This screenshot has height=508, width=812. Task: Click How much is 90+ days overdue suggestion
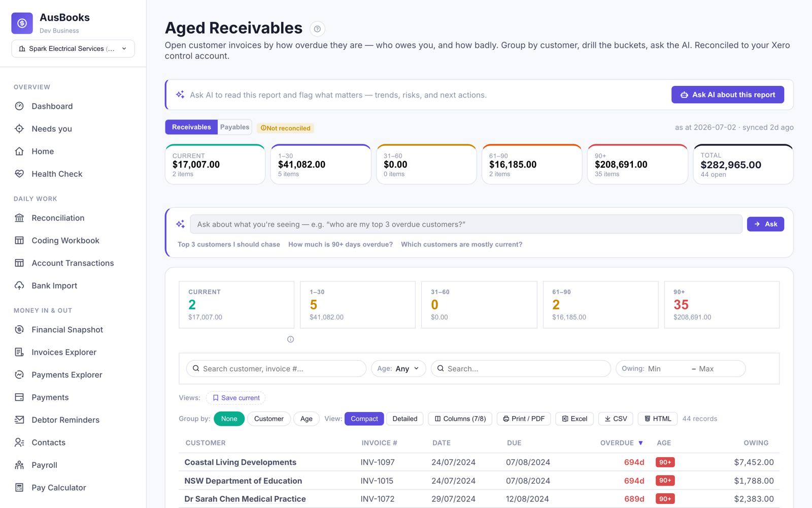click(x=341, y=244)
